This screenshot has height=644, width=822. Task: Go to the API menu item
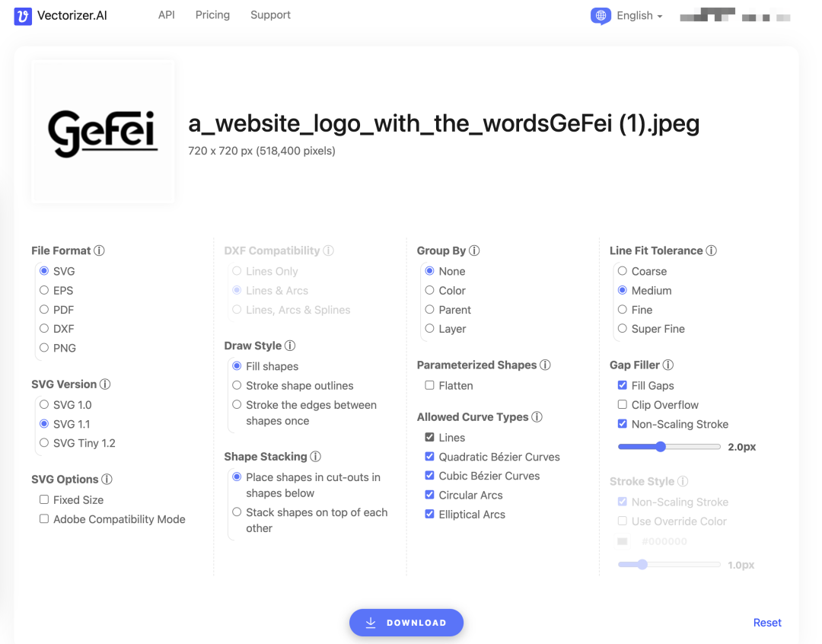coord(166,15)
